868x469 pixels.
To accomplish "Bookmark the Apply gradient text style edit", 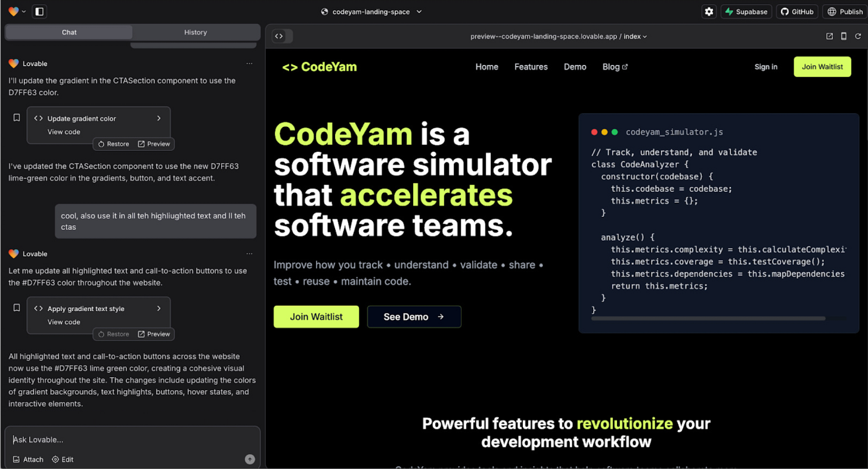I will [x=17, y=308].
